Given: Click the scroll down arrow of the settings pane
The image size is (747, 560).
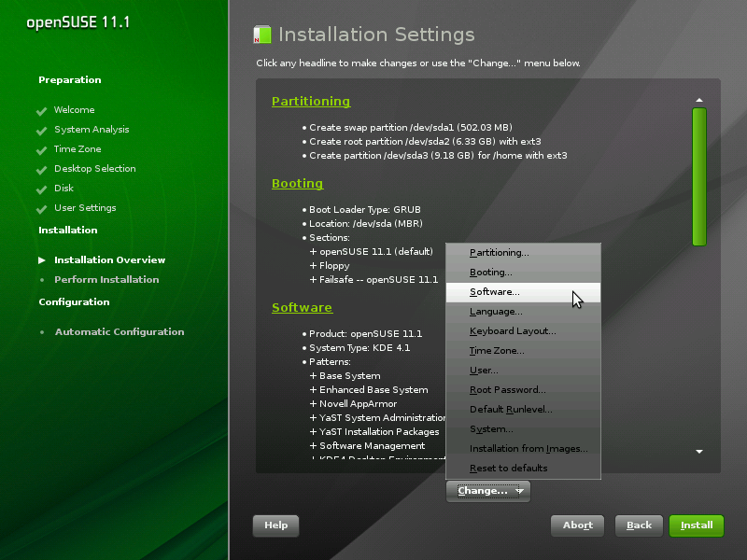Looking at the screenshot, I should tap(698, 452).
